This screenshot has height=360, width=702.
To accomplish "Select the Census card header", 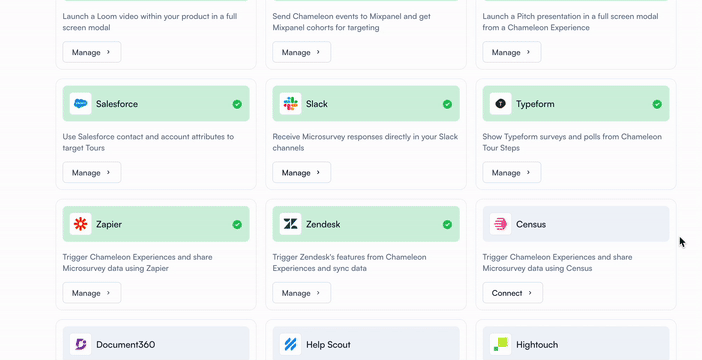I will 576,224.
